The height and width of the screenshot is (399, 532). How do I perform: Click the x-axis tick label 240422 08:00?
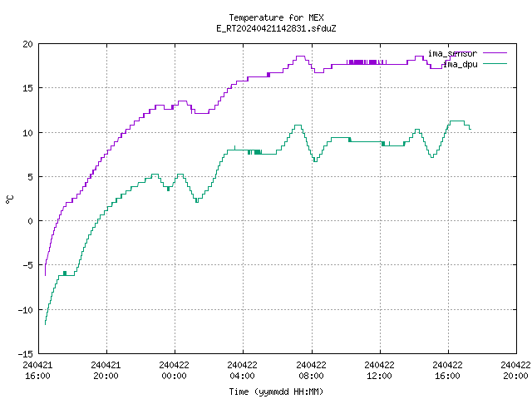(x=311, y=371)
